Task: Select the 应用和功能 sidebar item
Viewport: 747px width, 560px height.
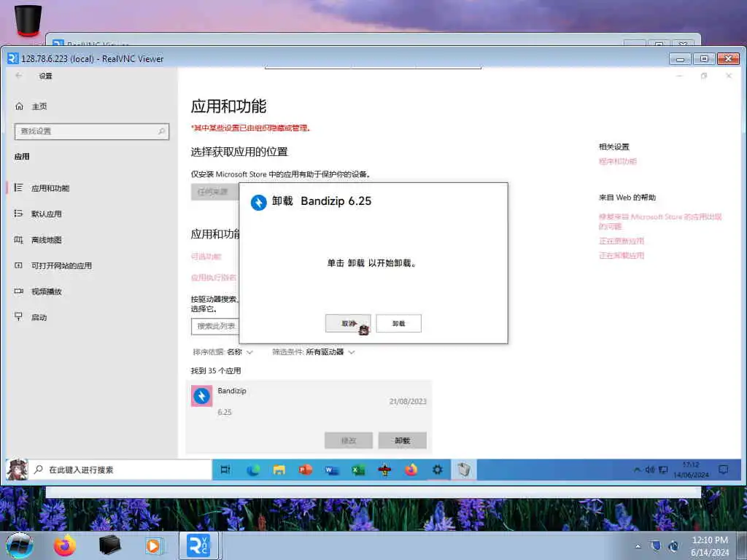Action: pos(50,188)
